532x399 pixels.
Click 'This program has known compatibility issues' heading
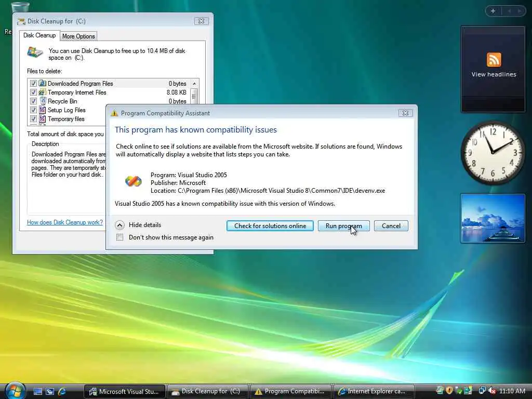196,129
